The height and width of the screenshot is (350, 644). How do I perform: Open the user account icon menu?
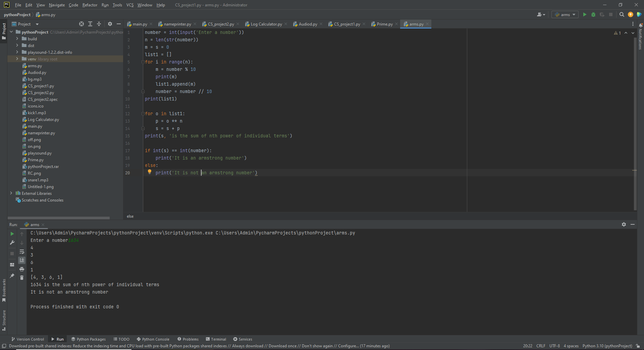[541, 14]
